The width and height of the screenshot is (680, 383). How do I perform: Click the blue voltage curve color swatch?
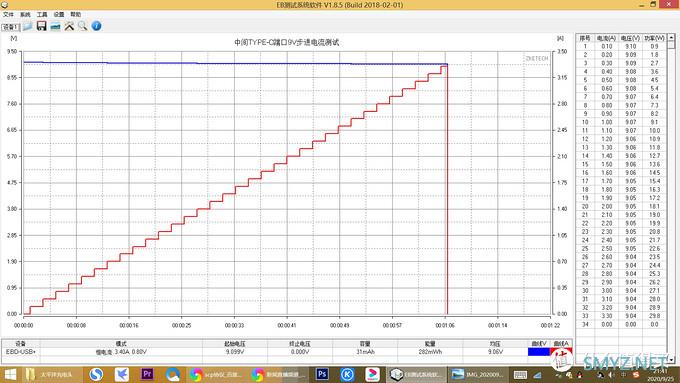[539, 352]
